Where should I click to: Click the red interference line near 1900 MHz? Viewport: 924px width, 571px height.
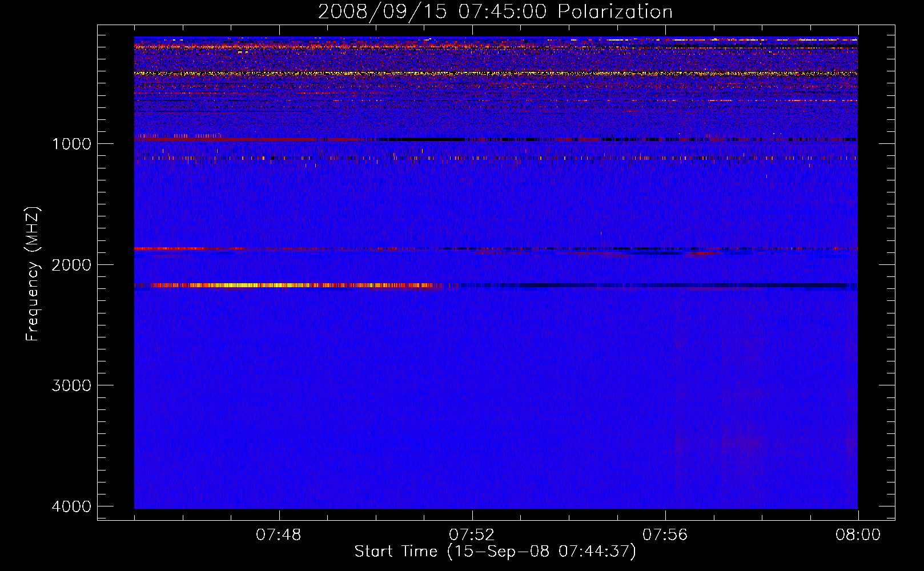click(188, 248)
